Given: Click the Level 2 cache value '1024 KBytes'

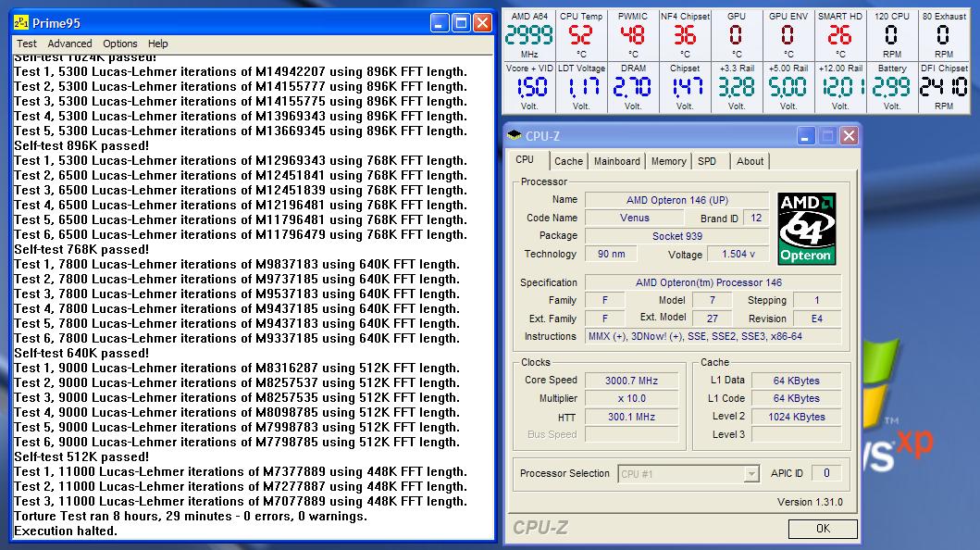Looking at the screenshot, I should tap(796, 417).
